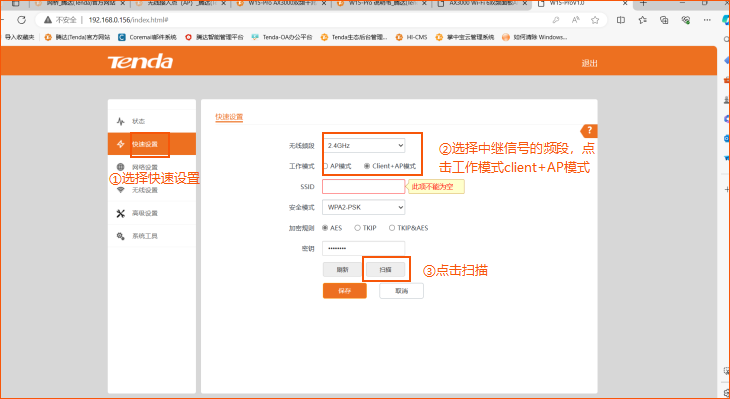Open the saved passwords key icon

pyautogui.click(x=556, y=20)
